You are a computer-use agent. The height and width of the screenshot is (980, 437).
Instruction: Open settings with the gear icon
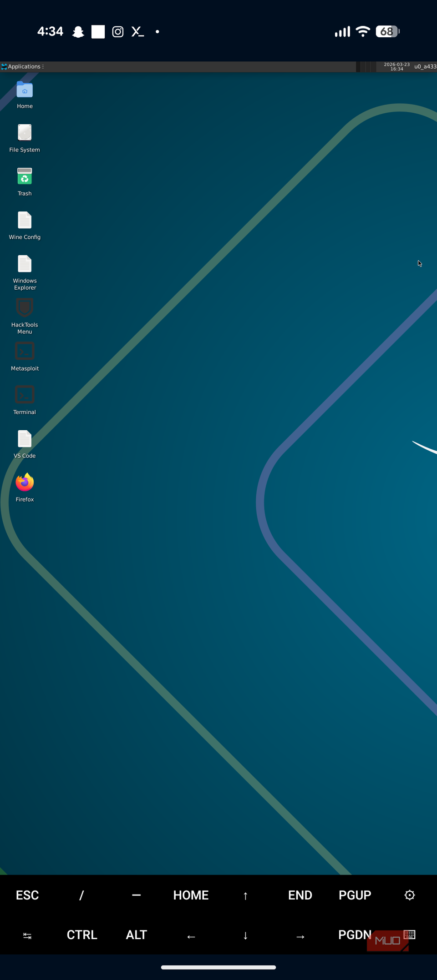tap(410, 895)
